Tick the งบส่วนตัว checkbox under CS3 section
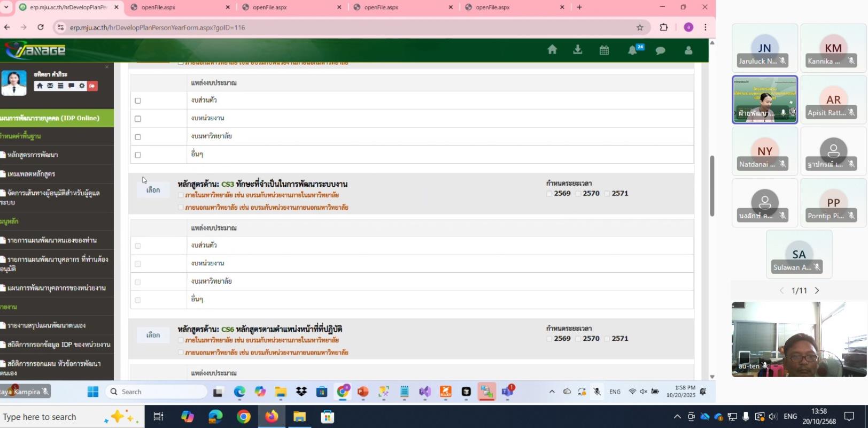Viewport: 868px width, 428px height. click(138, 246)
